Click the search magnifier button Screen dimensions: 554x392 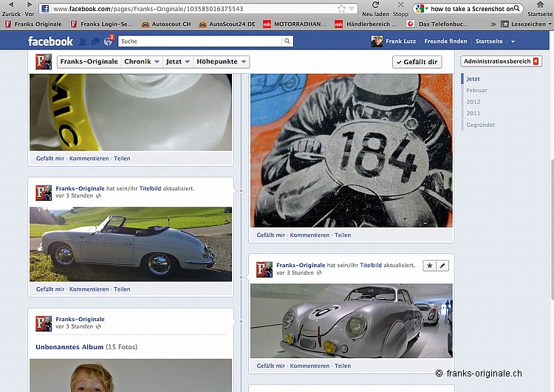click(x=287, y=41)
